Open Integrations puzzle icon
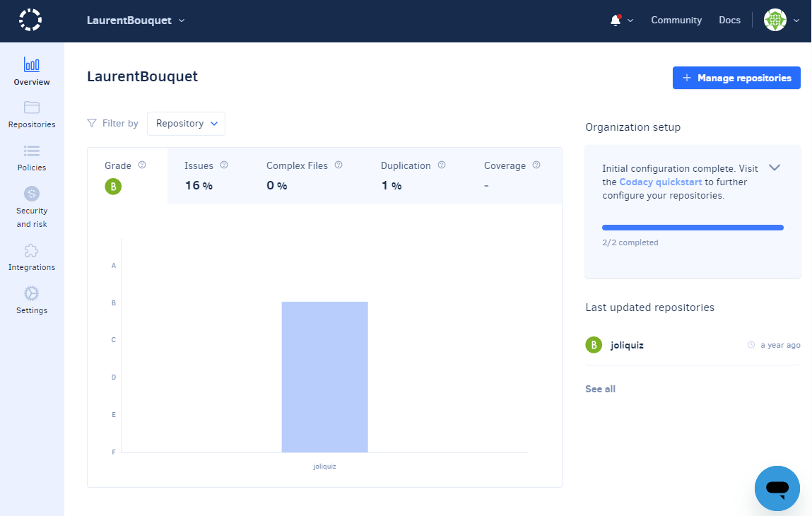Image resolution: width=812 pixels, height=516 pixels. click(x=32, y=251)
